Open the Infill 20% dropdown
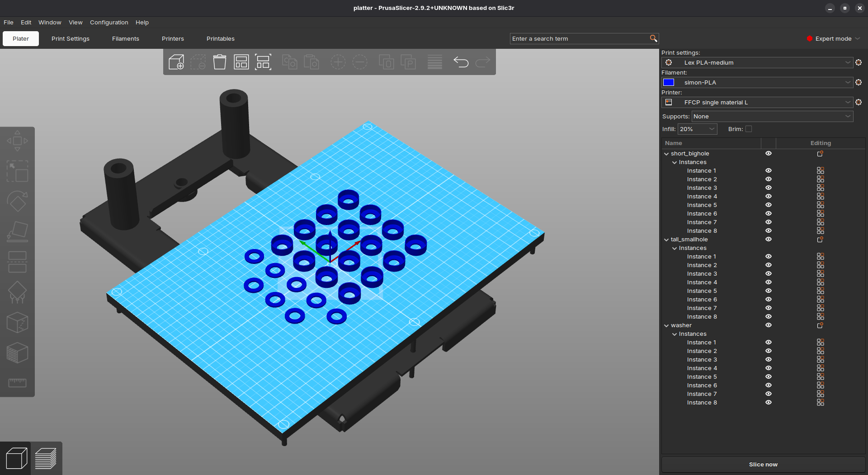This screenshot has width=868, height=475. coord(697,129)
